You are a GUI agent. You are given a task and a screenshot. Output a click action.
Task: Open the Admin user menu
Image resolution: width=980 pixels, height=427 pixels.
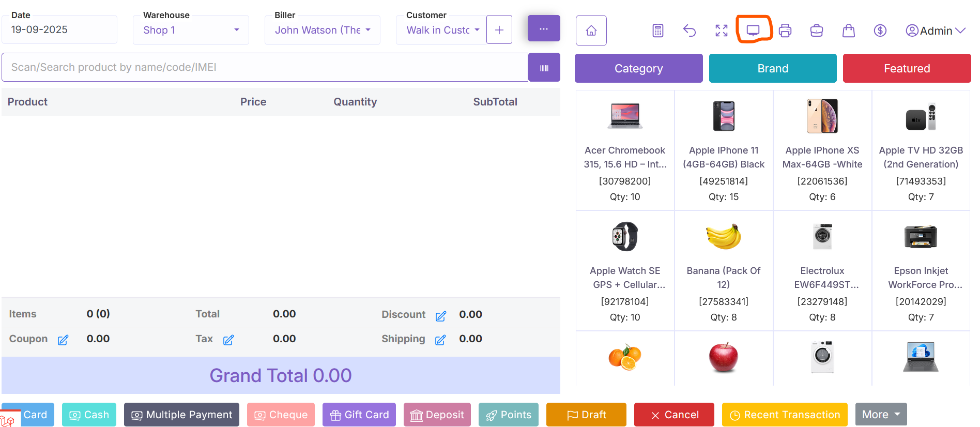[935, 30]
